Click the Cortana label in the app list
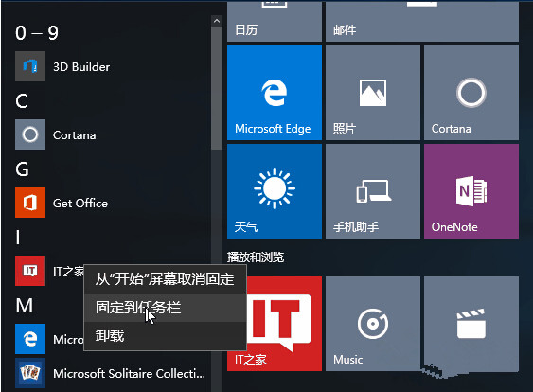This screenshot has height=392, width=533. pyautogui.click(x=75, y=135)
